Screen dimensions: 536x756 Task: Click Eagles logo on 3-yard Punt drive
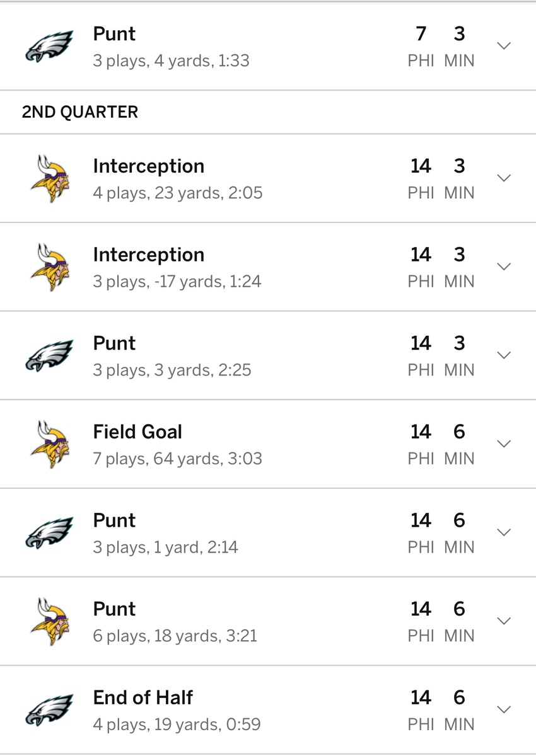point(49,355)
